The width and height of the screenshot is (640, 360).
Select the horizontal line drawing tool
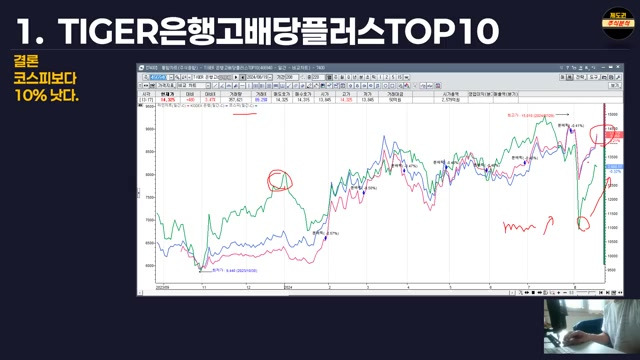242,85
